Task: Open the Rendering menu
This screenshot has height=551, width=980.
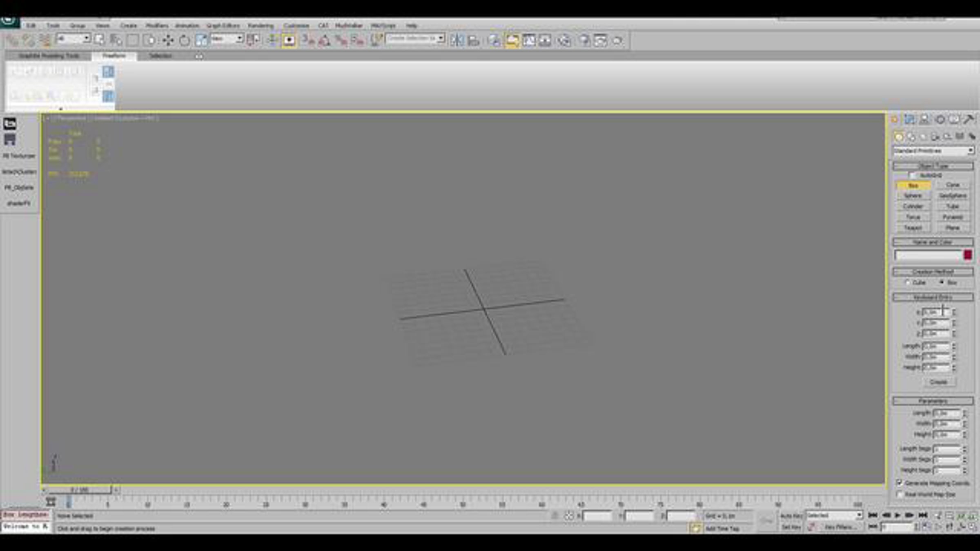Action: point(261,25)
